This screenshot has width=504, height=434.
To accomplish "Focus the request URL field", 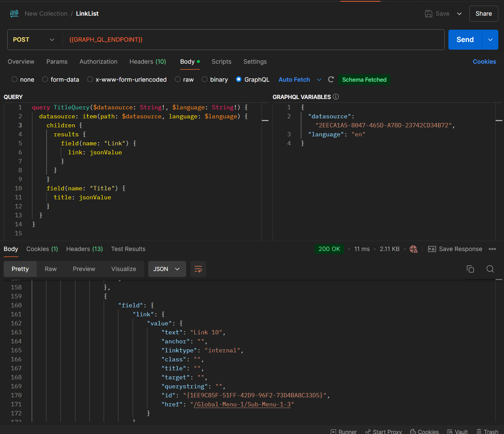I will 253,40.
